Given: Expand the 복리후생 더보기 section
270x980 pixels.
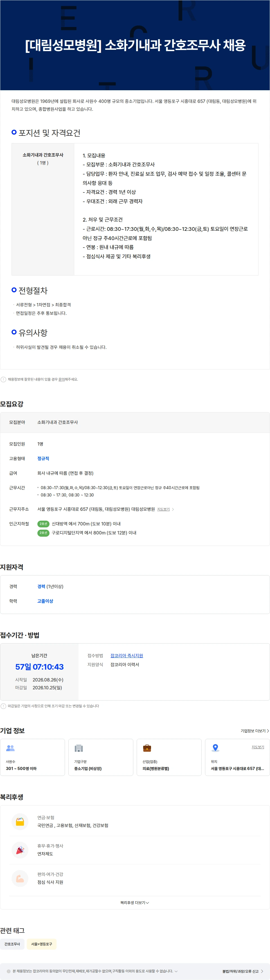Looking at the screenshot, I should point(135,903).
